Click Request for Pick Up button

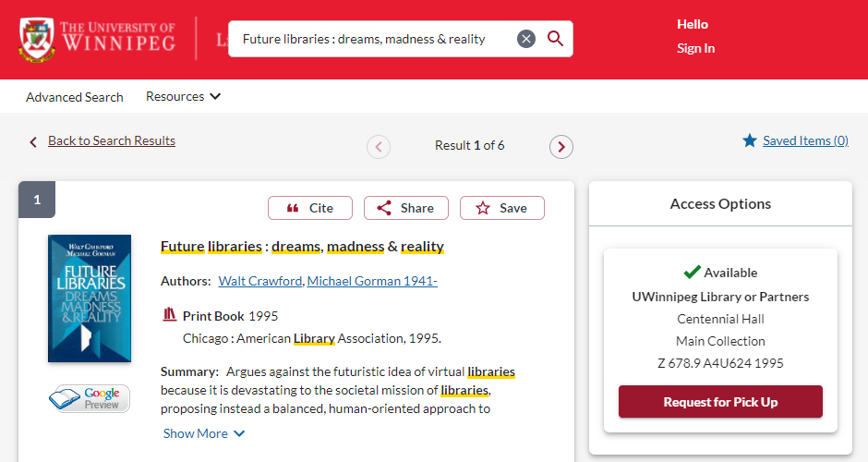720,402
